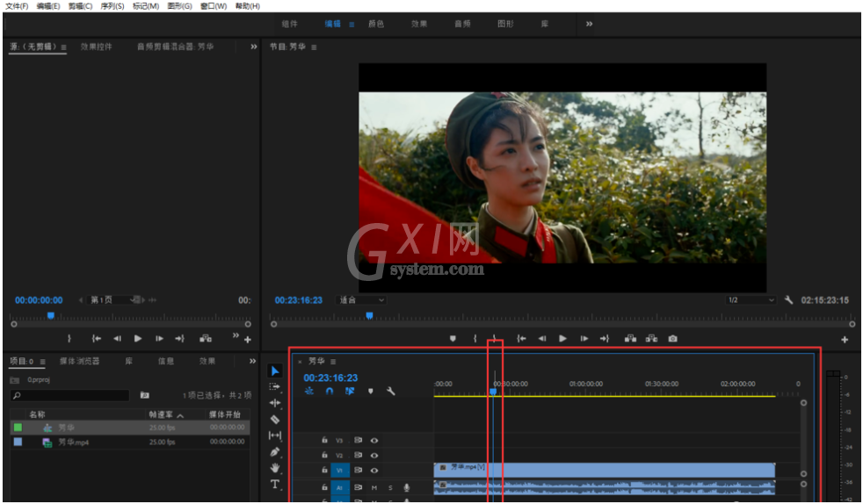Toggle lock on track V1
The height and width of the screenshot is (504, 863).
[x=325, y=471]
